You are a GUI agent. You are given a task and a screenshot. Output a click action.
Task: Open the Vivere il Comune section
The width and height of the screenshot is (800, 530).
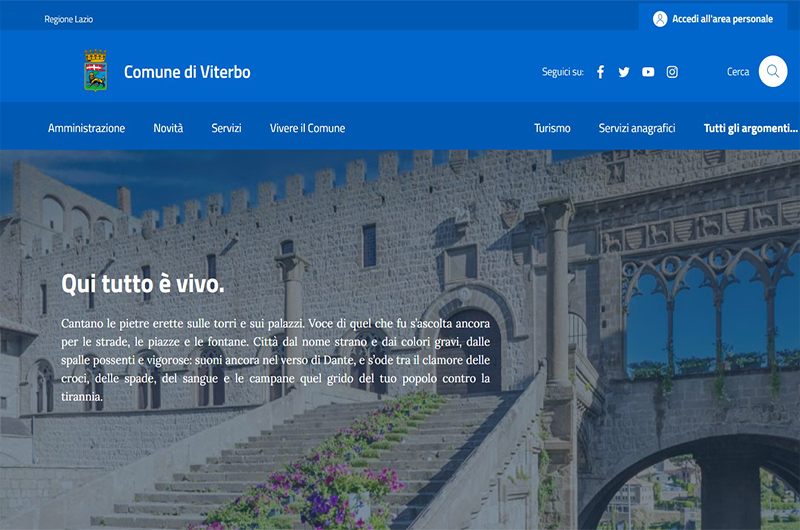(307, 128)
